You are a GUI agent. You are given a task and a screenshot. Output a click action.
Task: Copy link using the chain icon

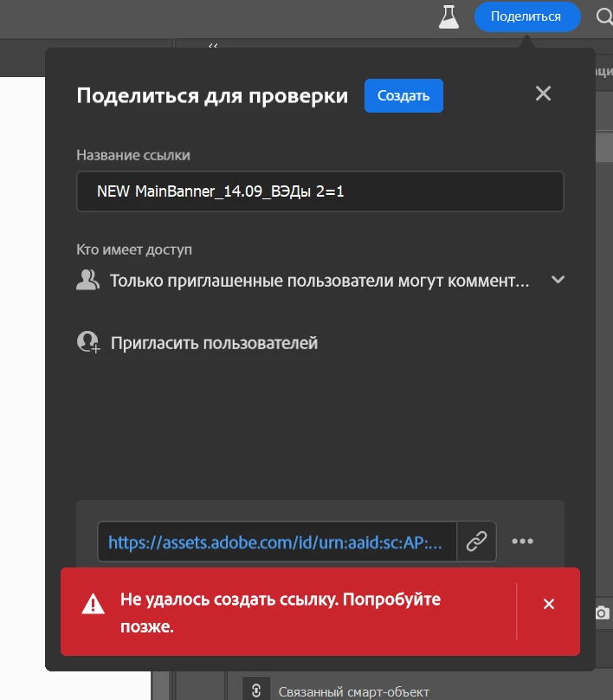(476, 541)
